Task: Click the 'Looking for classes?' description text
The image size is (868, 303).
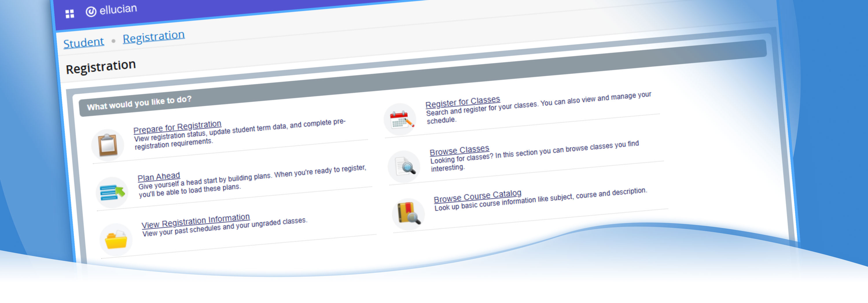Action: 534,156
